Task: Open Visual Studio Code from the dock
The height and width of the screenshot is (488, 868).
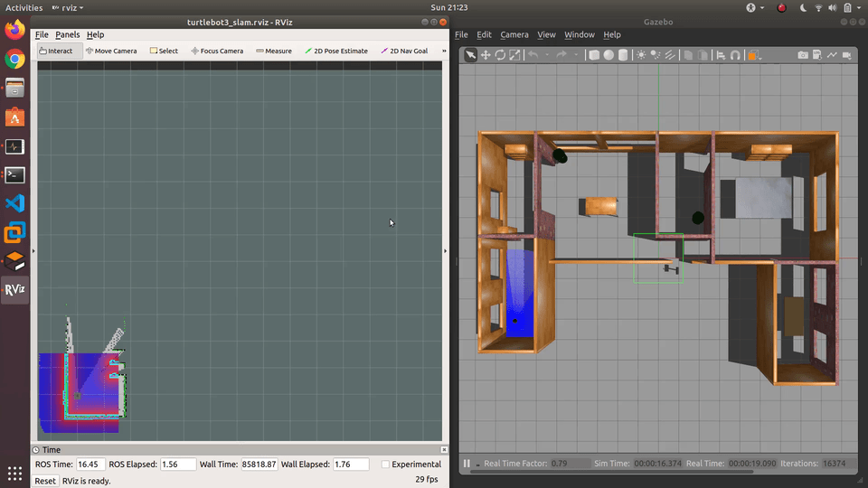Action: coord(14,203)
